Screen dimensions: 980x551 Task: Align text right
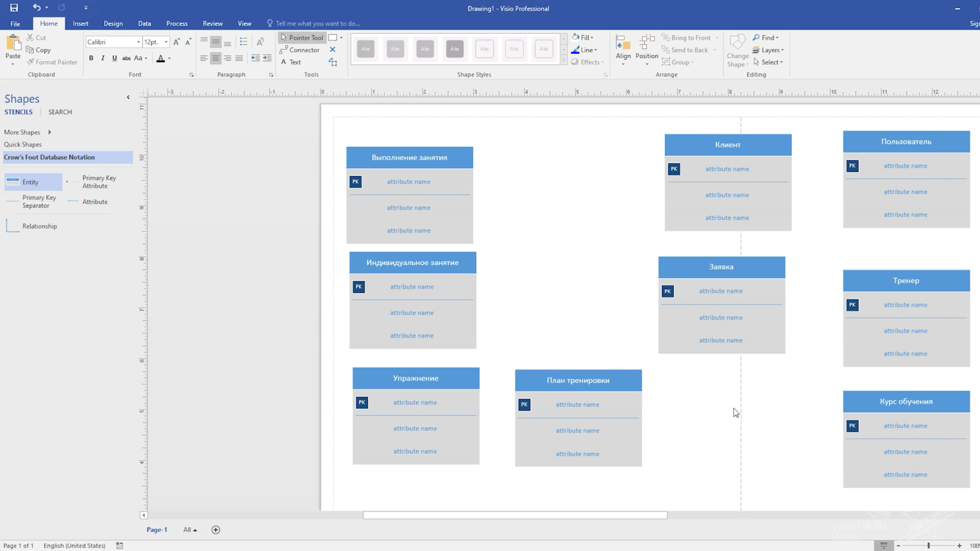coord(227,58)
